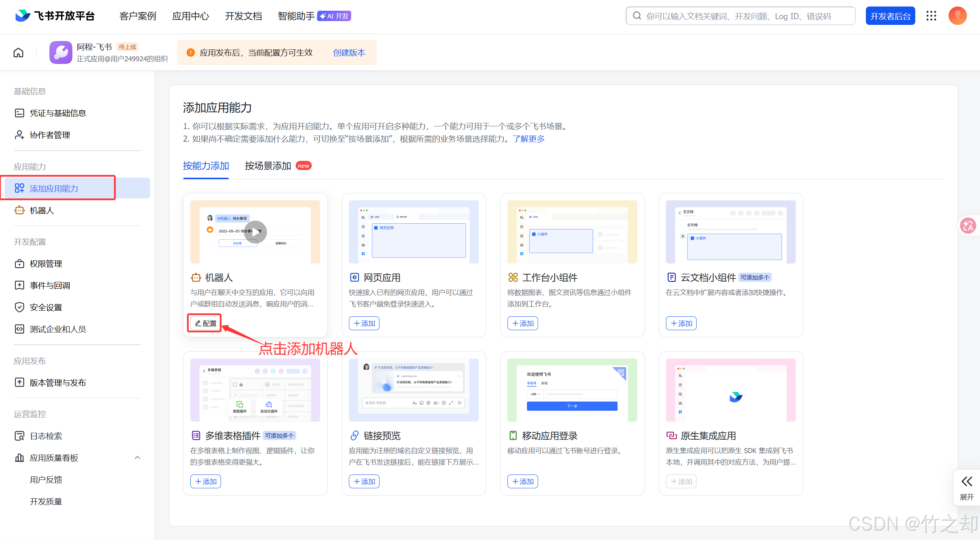
Task: Click the user avatar in top right
Action: pyautogui.click(x=957, y=16)
